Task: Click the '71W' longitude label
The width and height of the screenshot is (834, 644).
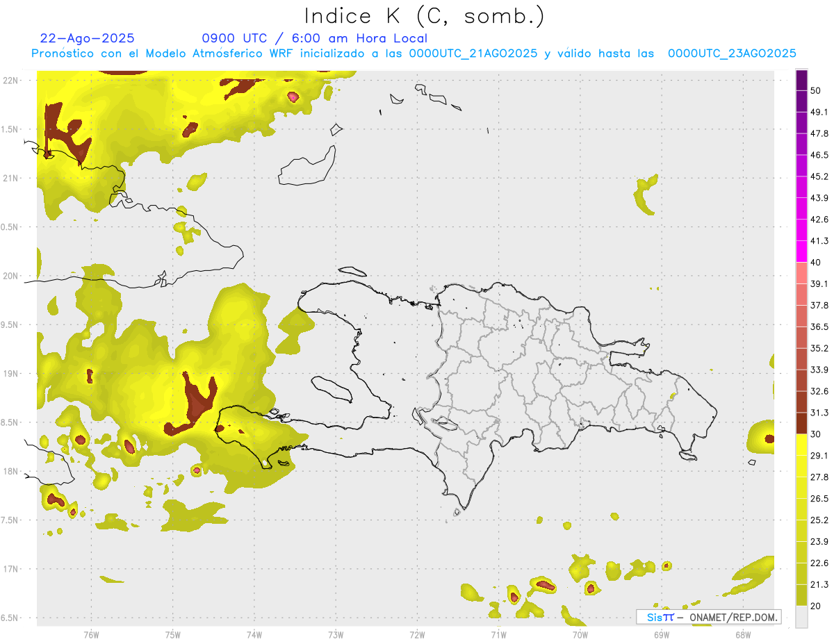Action: tap(498, 635)
